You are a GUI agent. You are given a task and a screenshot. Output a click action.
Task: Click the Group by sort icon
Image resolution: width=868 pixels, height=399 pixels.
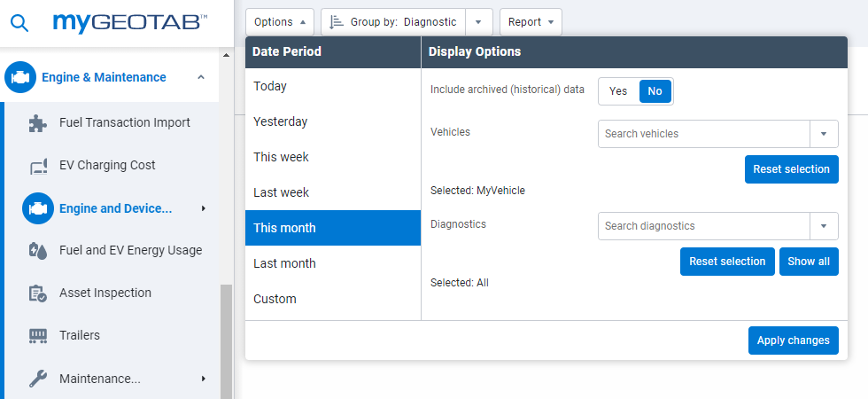click(x=336, y=22)
